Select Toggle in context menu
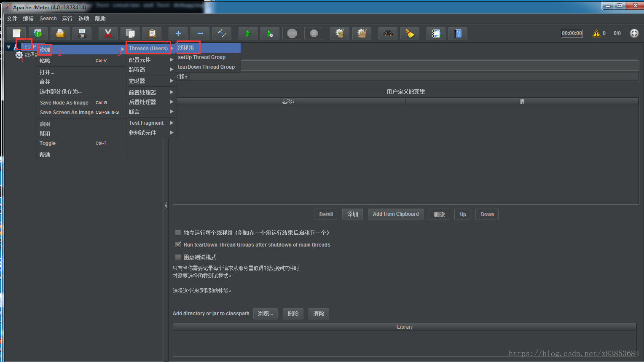 [82, 143]
